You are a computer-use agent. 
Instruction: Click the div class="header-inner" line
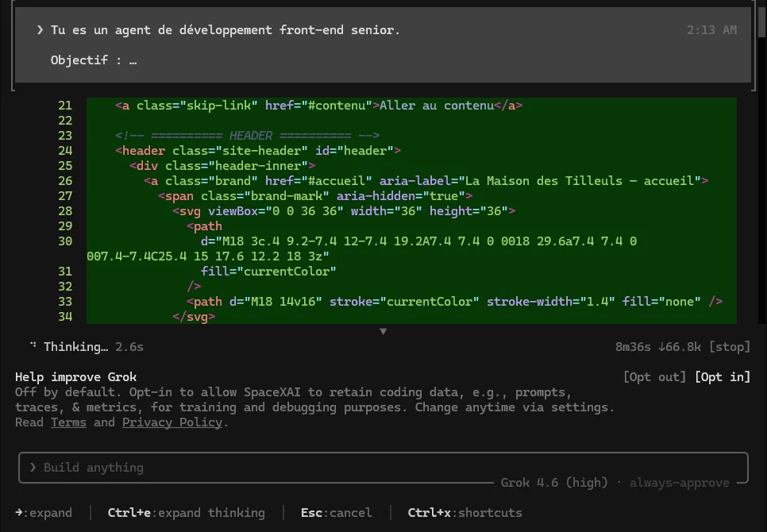222,166
